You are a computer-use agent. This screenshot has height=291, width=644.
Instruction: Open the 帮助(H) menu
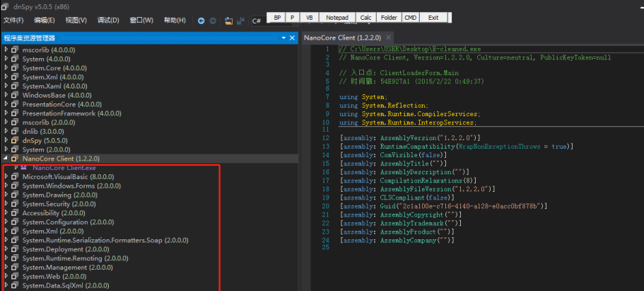click(x=175, y=20)
